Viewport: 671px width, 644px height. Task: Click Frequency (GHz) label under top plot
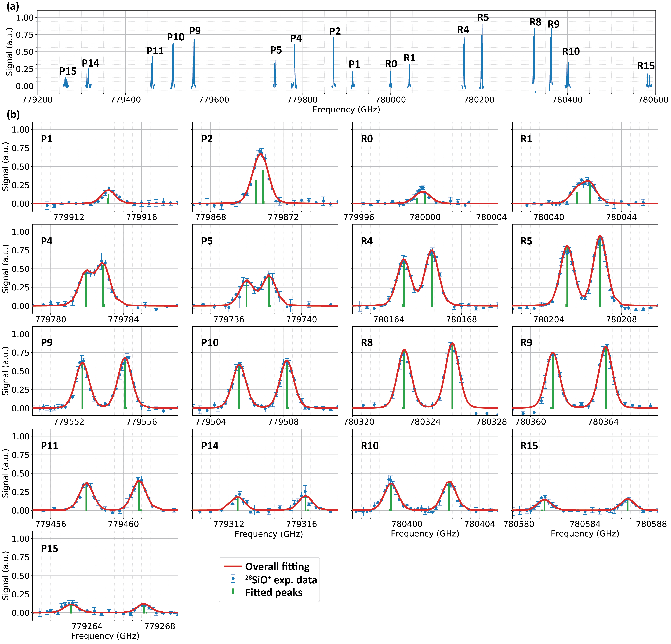click(x=346, y=110)
